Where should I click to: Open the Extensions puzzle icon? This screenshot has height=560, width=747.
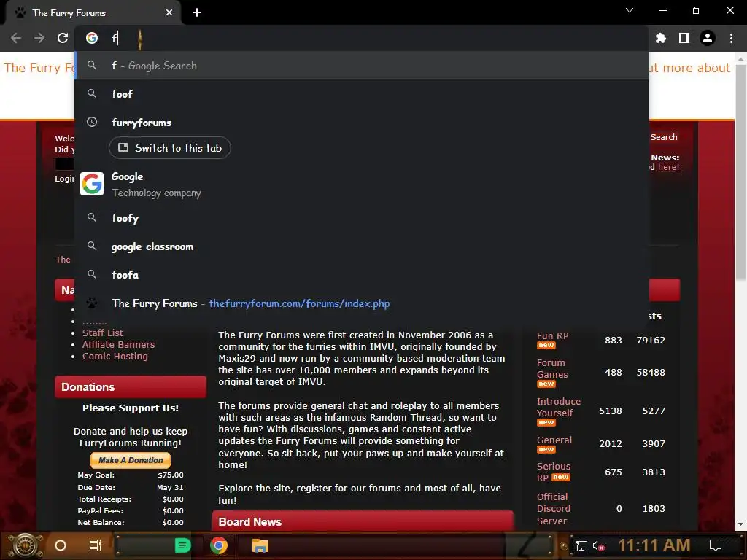tap(661, 38)
